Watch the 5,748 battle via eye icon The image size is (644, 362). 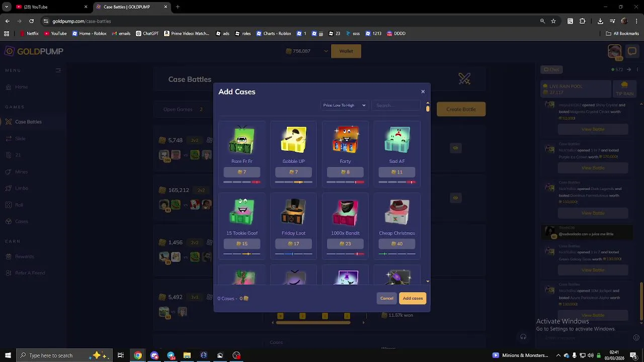pos(455,148)
